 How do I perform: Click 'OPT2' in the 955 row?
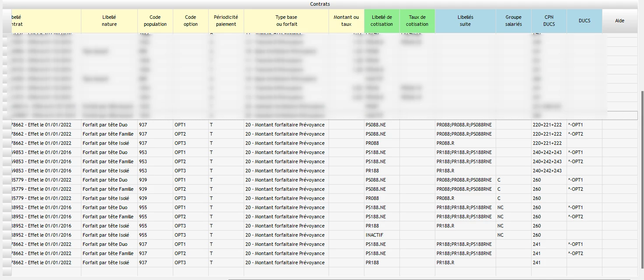click(x=180, y=217)
